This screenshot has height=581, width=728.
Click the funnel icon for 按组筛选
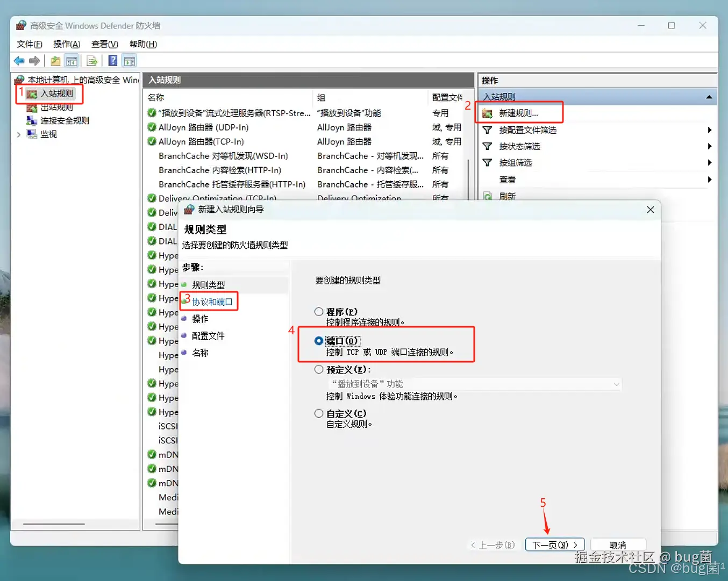click(487, 162)
